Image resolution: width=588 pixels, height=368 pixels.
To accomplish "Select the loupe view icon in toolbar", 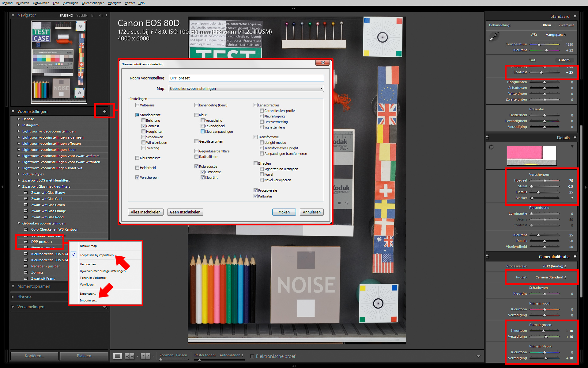I will click(x=117, y=356).
